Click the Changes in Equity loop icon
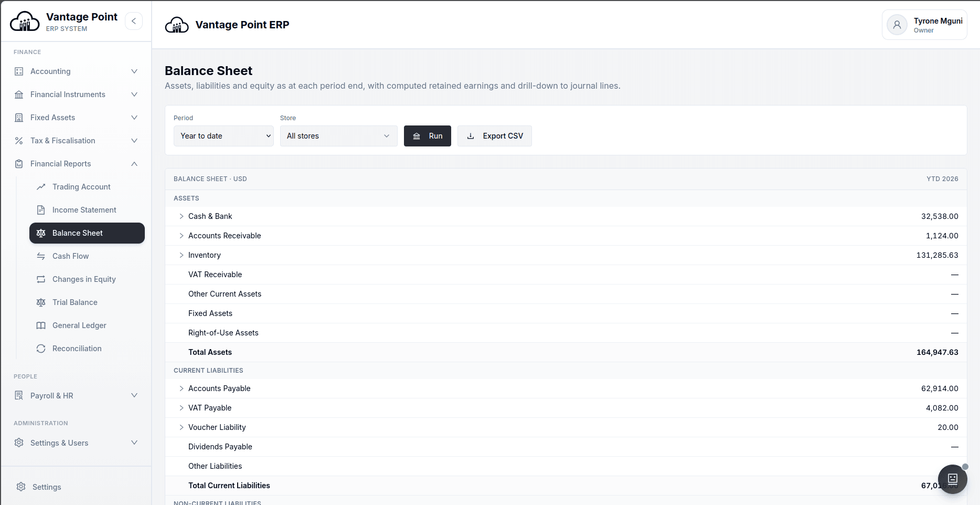 [41, 279]
